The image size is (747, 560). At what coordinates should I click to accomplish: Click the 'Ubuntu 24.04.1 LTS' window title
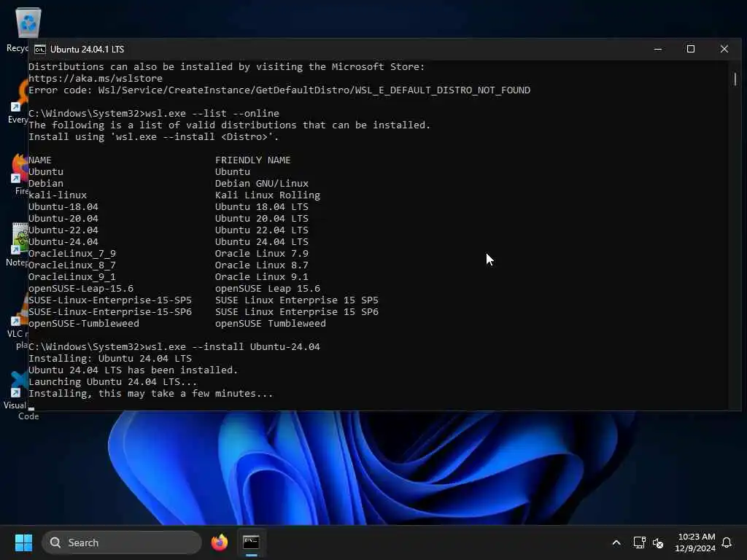[x=88, y=49]
